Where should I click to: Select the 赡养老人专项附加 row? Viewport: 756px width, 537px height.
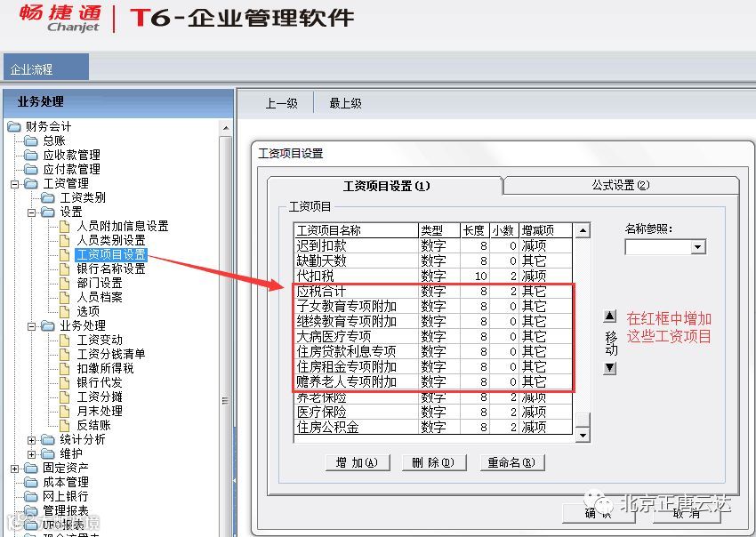[433, 381]
